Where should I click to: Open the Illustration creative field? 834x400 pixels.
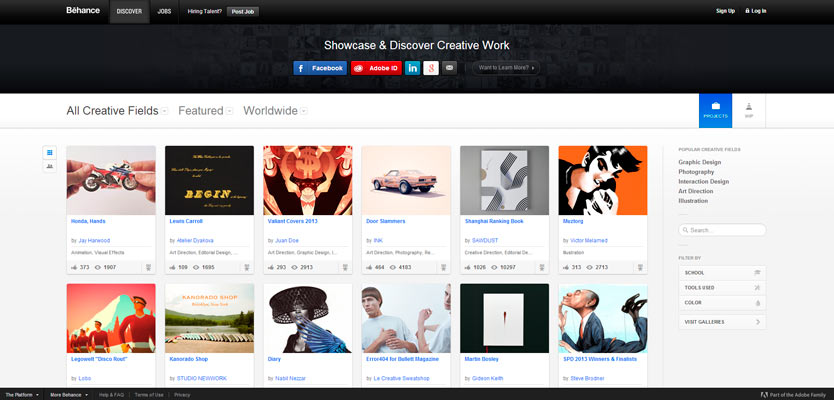pyautogui.click(x=693, y=201)
